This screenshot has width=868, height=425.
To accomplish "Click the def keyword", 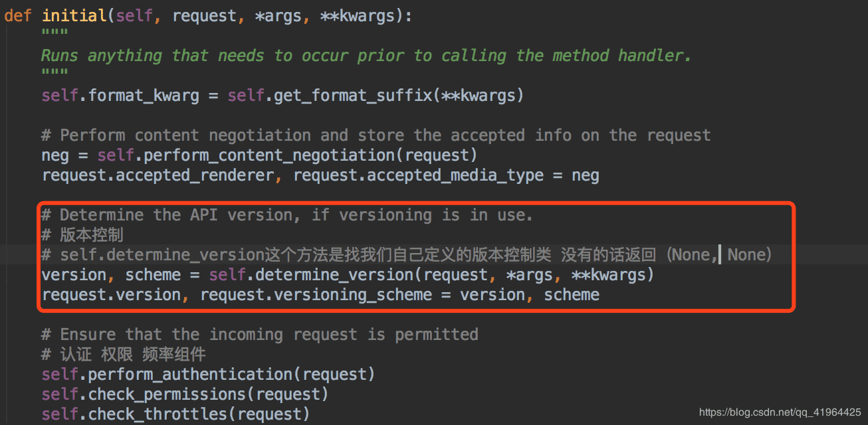I will point(18,15).
